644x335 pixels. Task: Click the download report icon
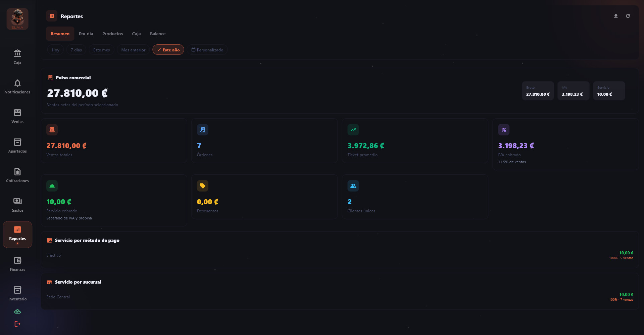coord(616,16)
